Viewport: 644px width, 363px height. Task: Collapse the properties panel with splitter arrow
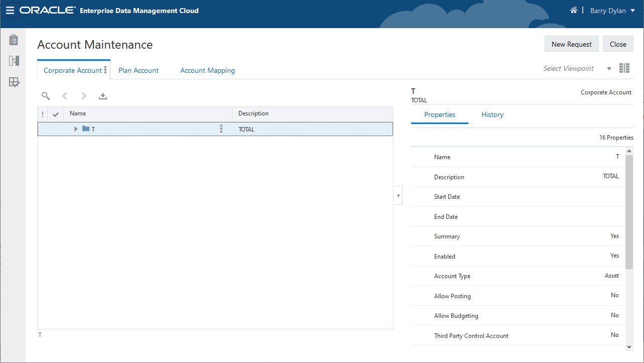point(398,195)
